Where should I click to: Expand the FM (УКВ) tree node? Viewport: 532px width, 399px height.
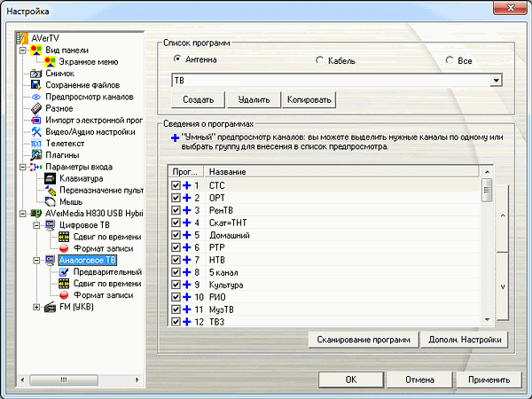(x=36, y=307)
